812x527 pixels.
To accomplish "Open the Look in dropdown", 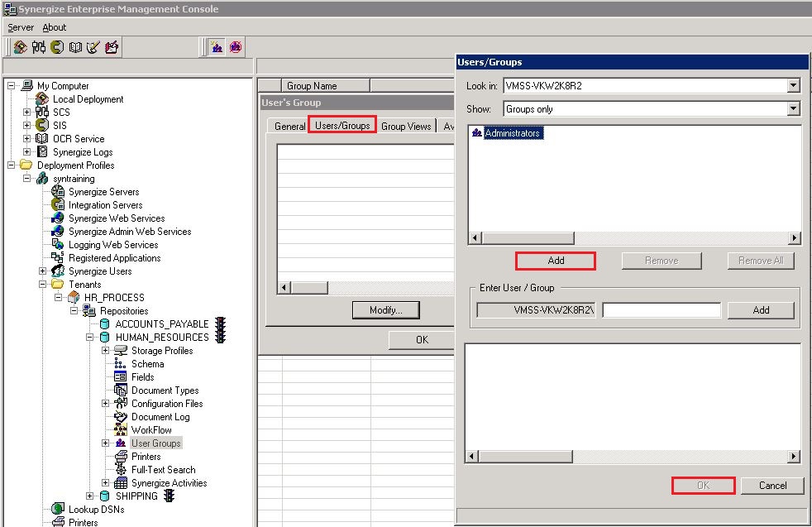I will (x=793, y=85).
